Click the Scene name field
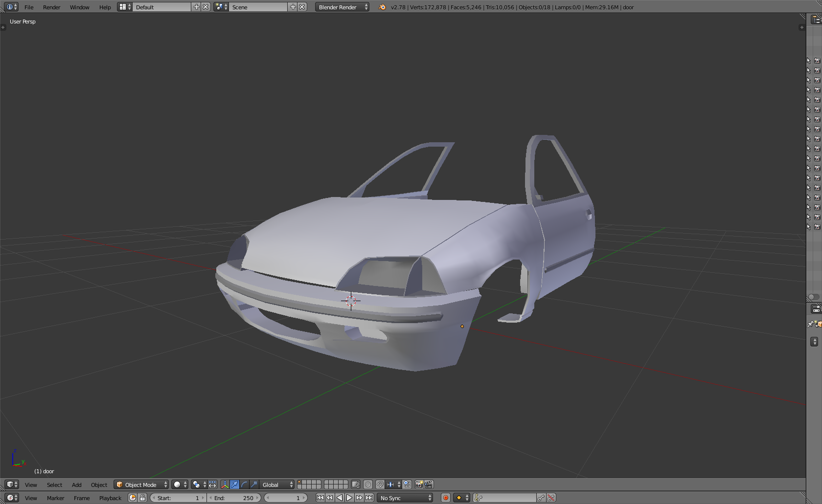Image resolution: width=822 pixels, height=504 pixels. click(x=258, y=7)
